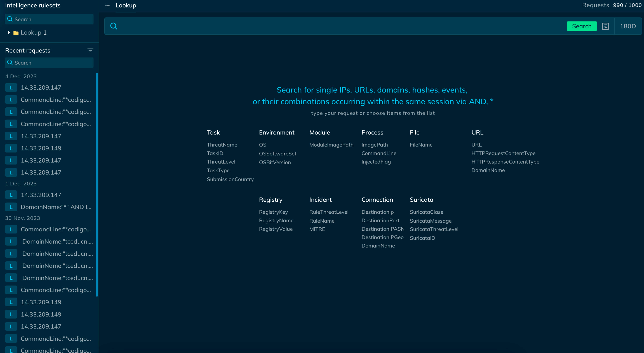Click the filter icon beside Recent requests

(90, 50)
